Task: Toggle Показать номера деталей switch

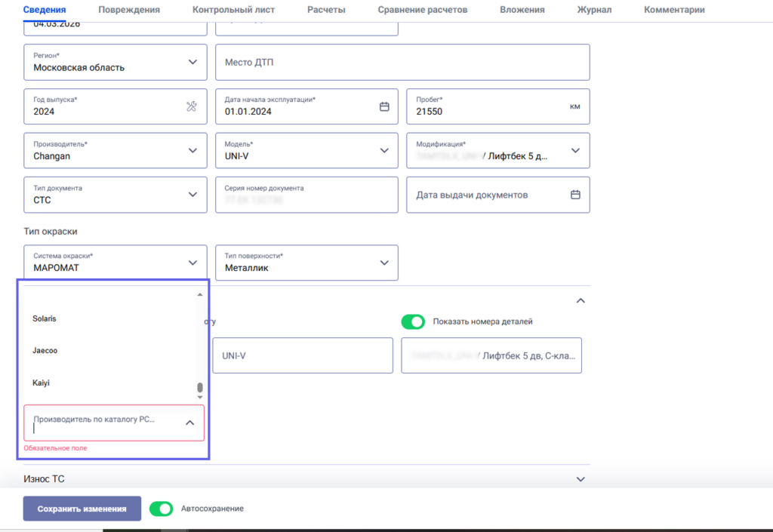Action: click(x=413, y=321)
